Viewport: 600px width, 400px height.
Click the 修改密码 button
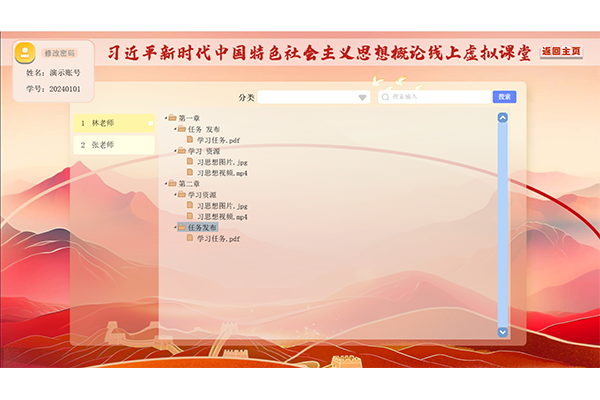[60, 53]
